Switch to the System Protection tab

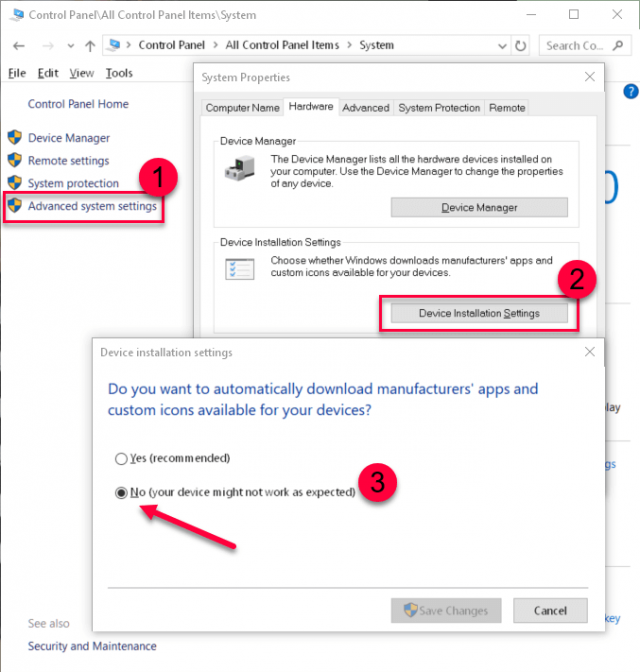pyautogui.click(x=439, y=108)
